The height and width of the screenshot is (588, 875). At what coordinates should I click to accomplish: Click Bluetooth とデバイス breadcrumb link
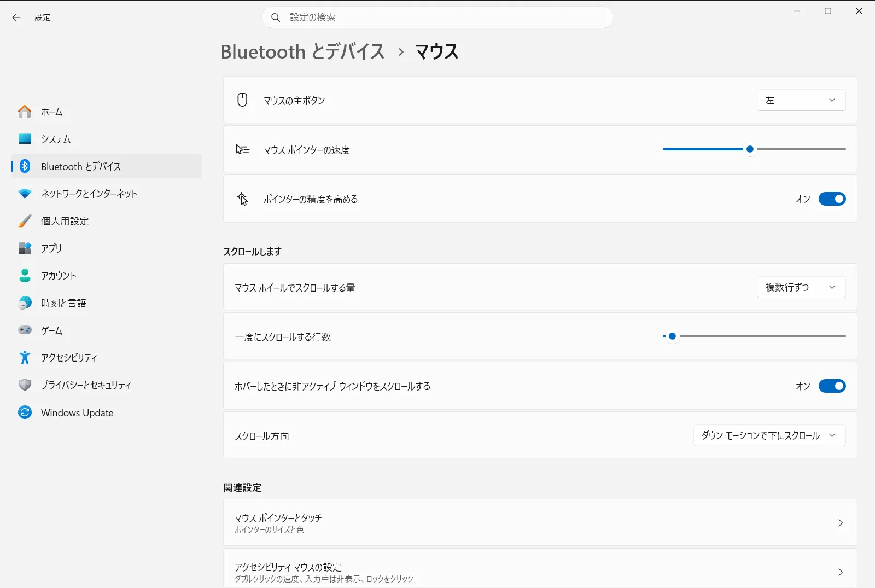[x=302, y=52]
